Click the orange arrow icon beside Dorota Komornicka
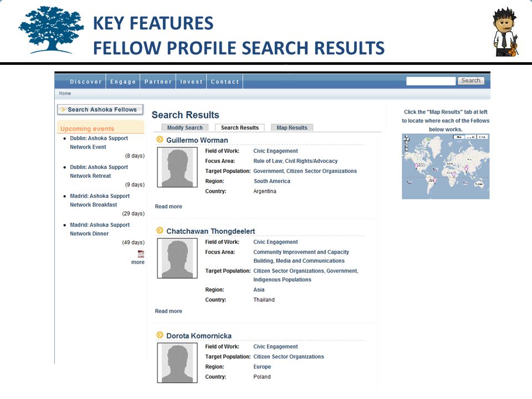The image size is (532, 399). pyautogui.click(x=160, y=335)
